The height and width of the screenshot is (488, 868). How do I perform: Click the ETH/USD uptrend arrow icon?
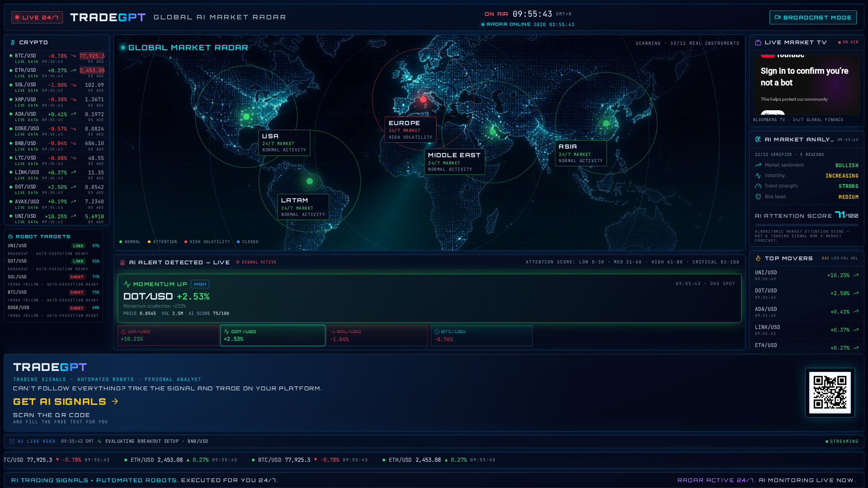click(73, 70)
